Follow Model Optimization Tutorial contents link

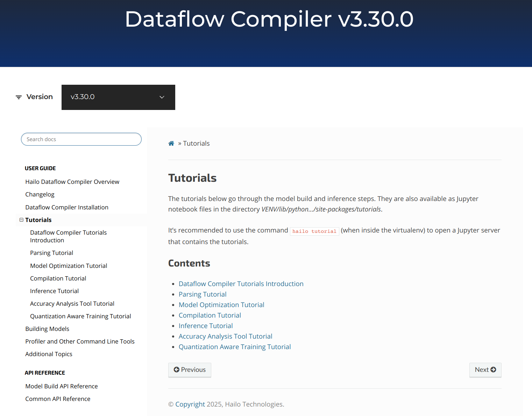tap(221, 305)
